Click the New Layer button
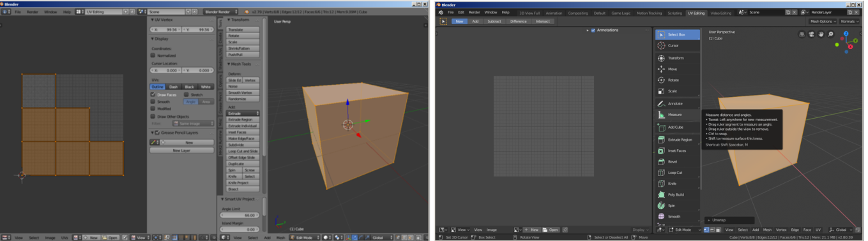This screenshot has width=868, height=241. 181,150
